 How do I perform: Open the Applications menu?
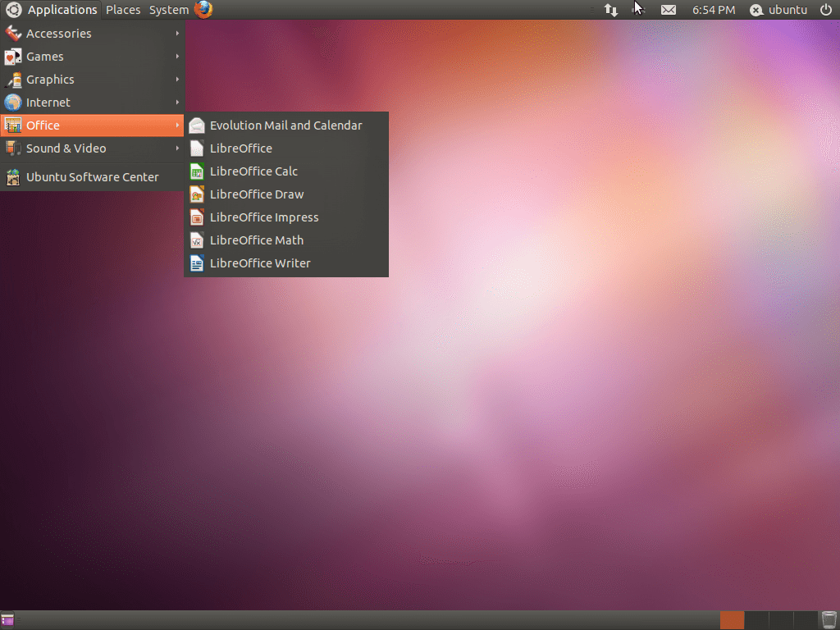[52, 10]
